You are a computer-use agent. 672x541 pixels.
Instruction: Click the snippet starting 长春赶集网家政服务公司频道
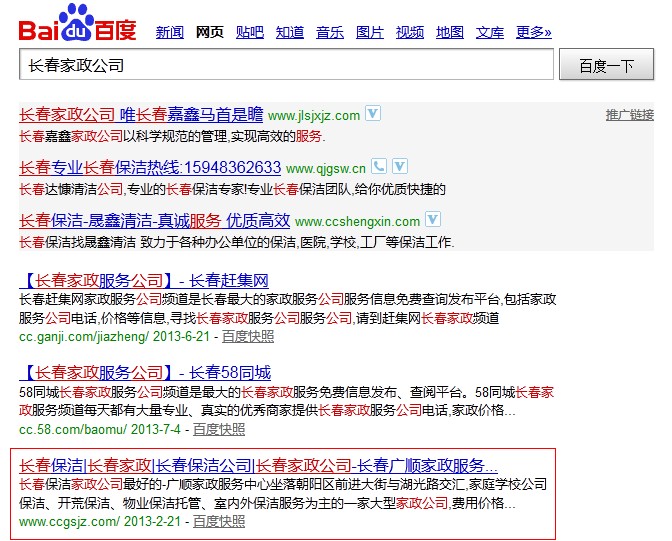click(288, 309)
